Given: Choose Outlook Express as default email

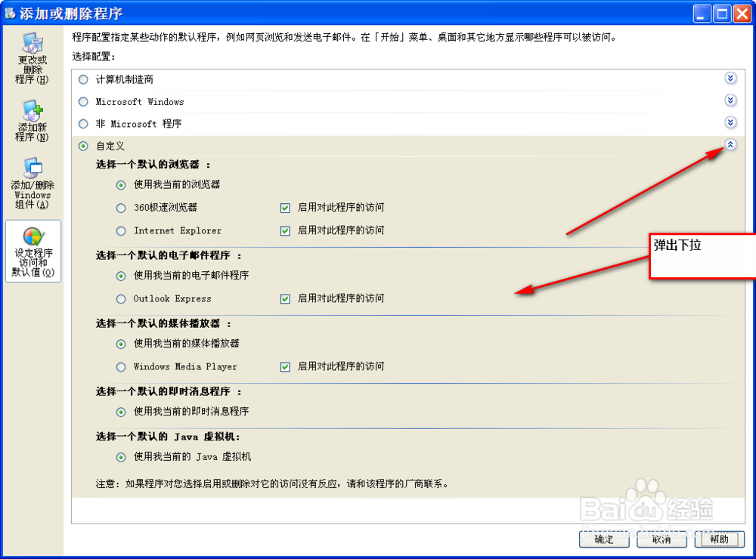Looking at the screenshot, I should pos(121,299).
